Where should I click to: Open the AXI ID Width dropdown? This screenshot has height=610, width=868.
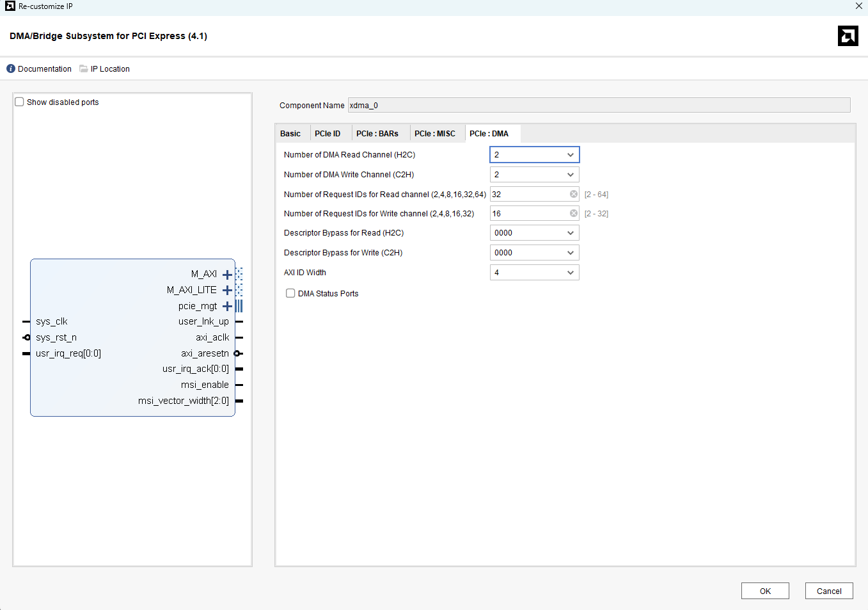(x=534, y=273)
